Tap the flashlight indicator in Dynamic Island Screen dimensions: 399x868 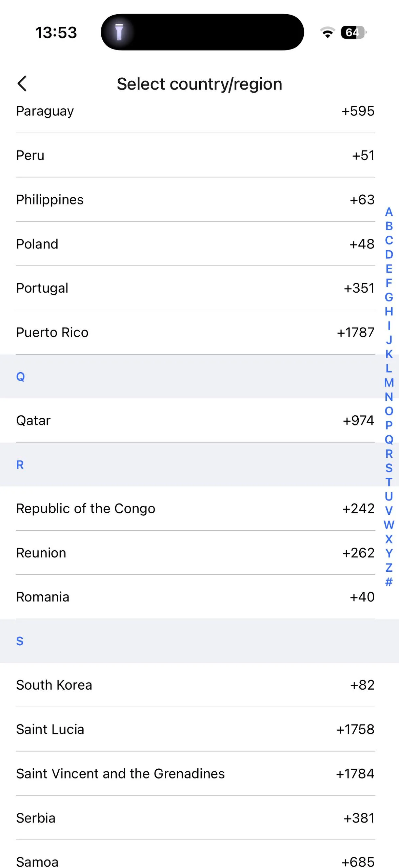pyautogui.click(x=119, y=32)
